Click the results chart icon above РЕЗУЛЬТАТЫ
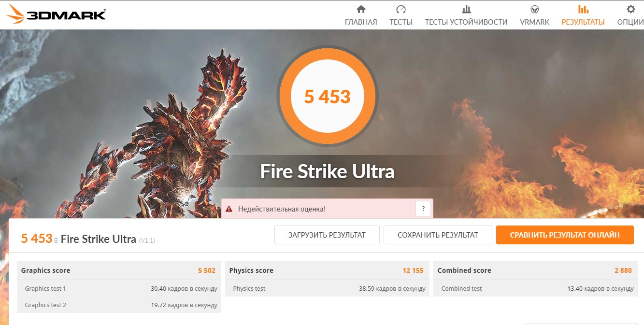Viewport: 644px width, 325px height. point(583,9)
